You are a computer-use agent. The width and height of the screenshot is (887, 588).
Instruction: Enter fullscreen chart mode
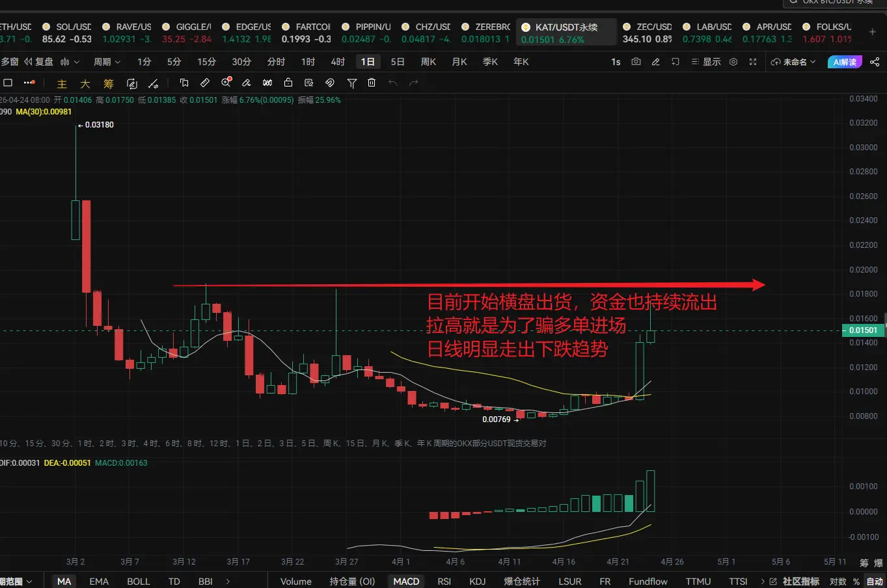pyautogui.click(x=753, y=62)
